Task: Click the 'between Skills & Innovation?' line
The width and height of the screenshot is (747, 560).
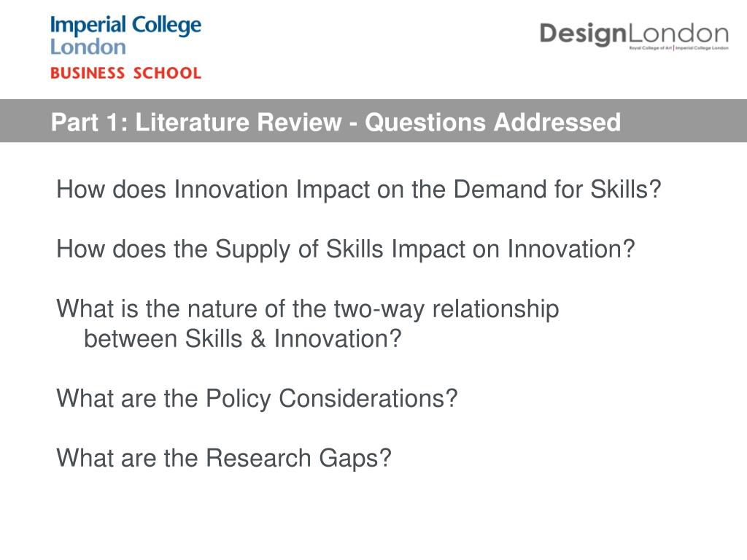Action: click(x=242, y=339)
